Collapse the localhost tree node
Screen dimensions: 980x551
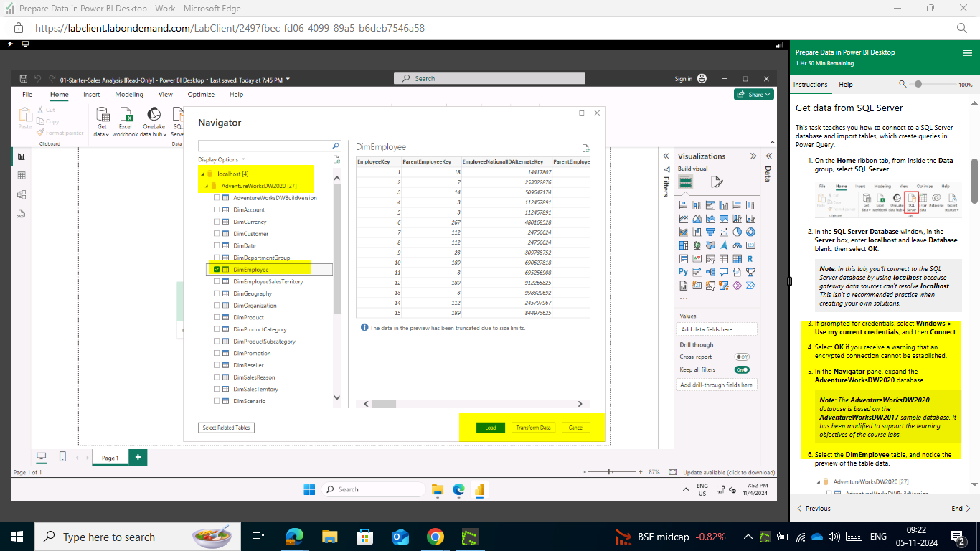(202, 174)
